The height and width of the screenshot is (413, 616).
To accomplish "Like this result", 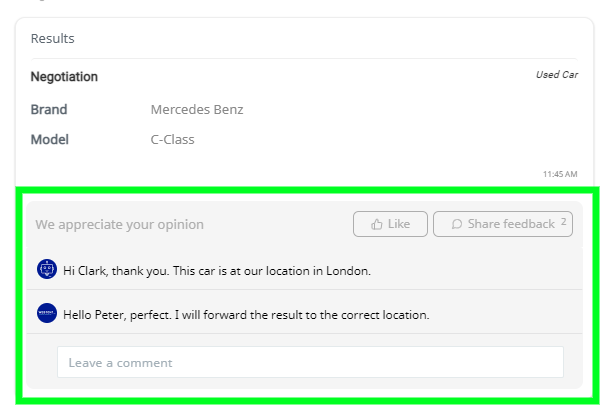I will 390,224.
